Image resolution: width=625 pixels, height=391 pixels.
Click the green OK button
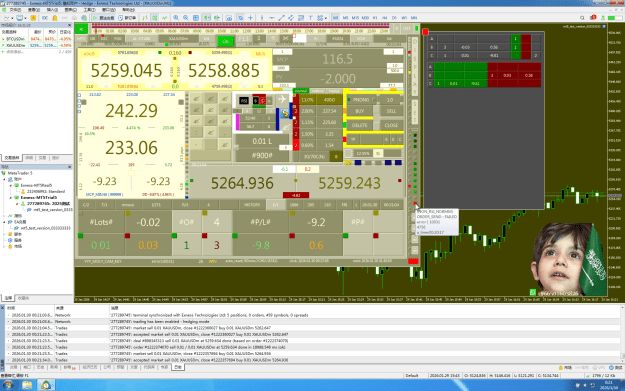[x=225, y=41]
